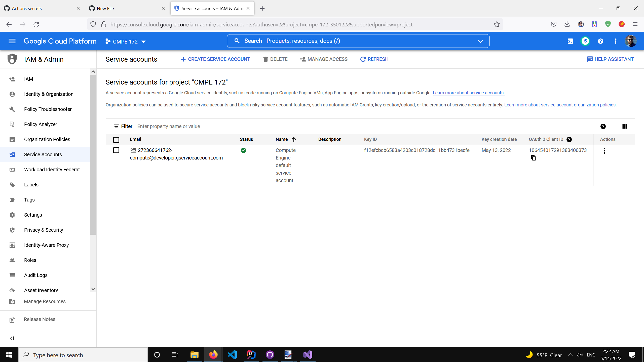Open Roles in the IAM sidebar

pos(30,260)
